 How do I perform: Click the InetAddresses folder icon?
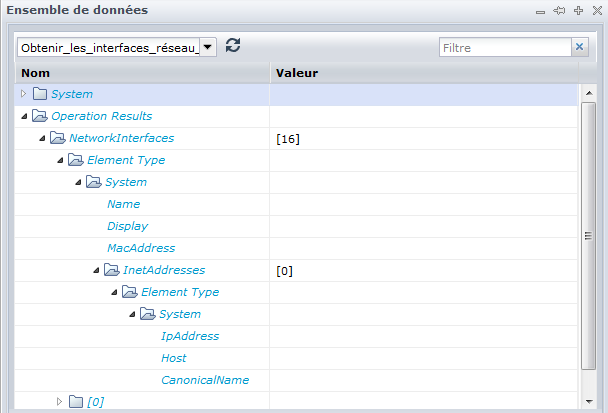click(112, 270)
